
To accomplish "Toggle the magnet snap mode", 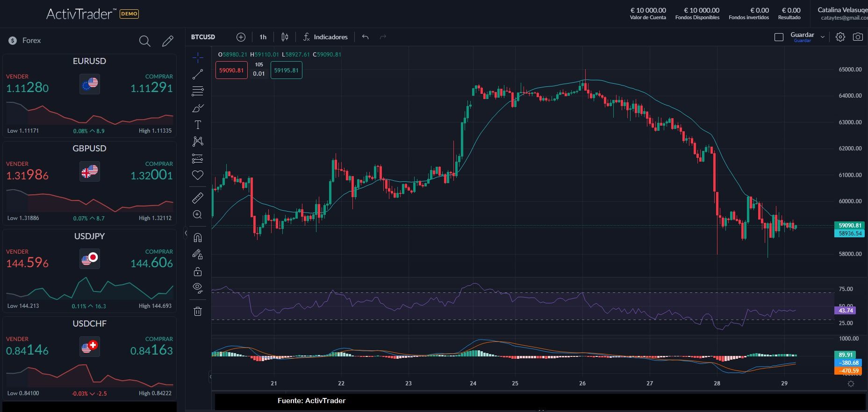I will (198, 238).
